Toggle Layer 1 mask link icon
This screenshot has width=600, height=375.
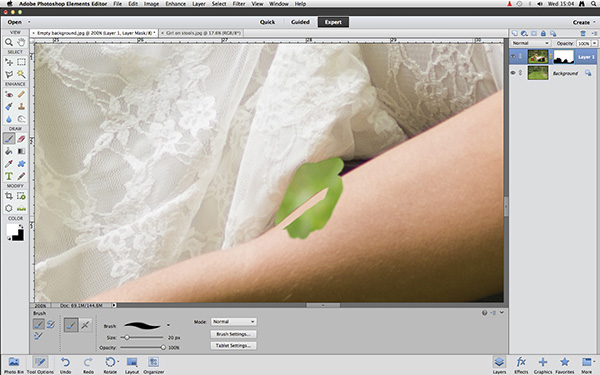point(551,57)
